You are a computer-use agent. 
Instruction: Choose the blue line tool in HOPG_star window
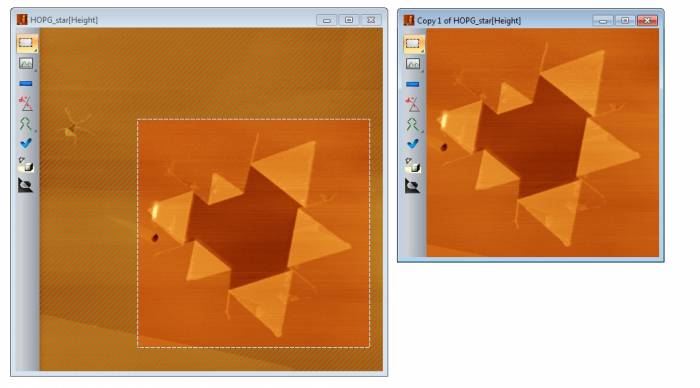tap(25, 83)
